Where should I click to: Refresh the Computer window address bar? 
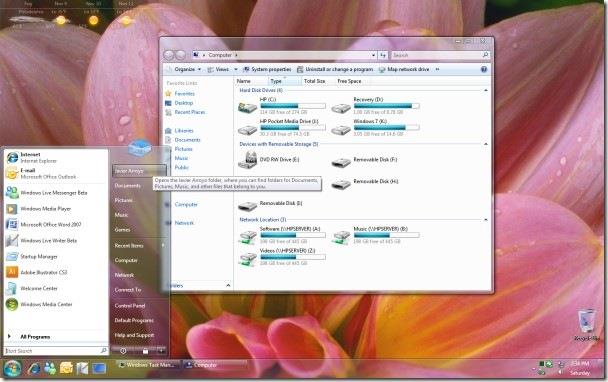383,55
